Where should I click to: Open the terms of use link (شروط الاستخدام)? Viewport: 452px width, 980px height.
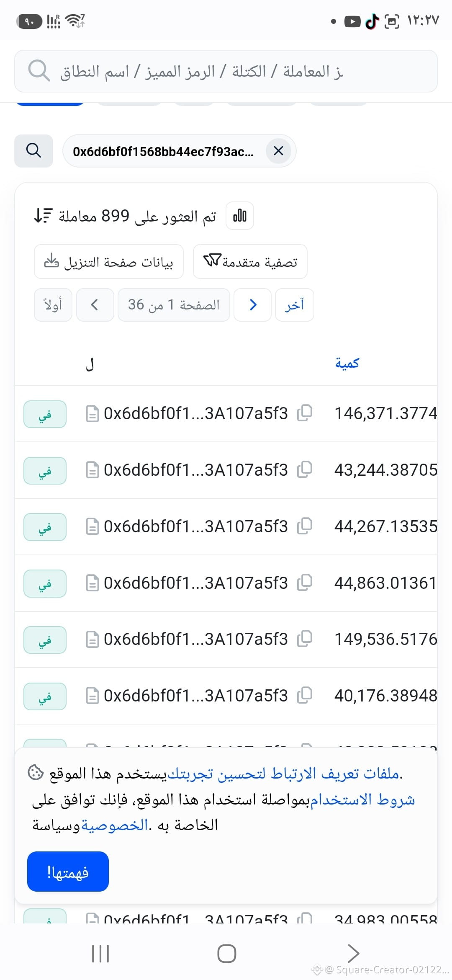point(362,799)
